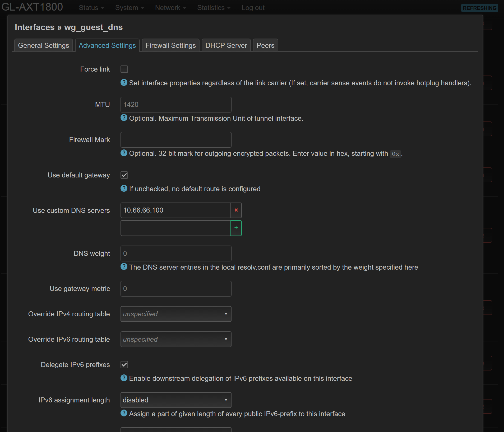Viewport: 504px width, 432px height.
Task: Disable the Delegate IPv6 prefixes checkbox
Action: (x=124, y=365)
